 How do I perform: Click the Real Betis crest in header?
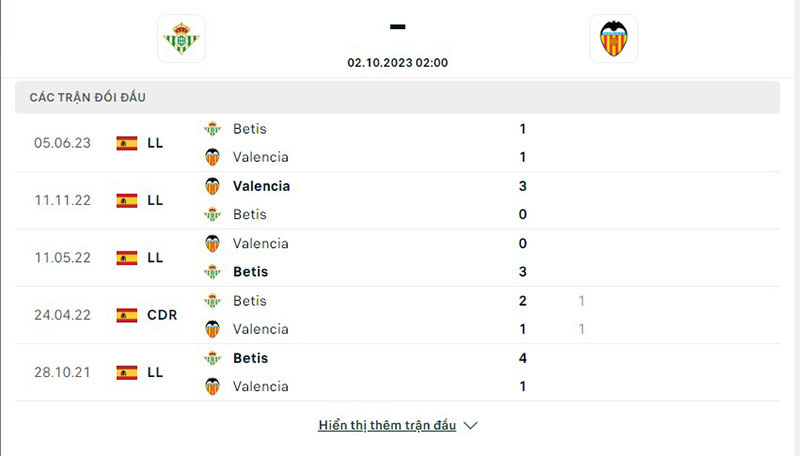tap(181, 39)
